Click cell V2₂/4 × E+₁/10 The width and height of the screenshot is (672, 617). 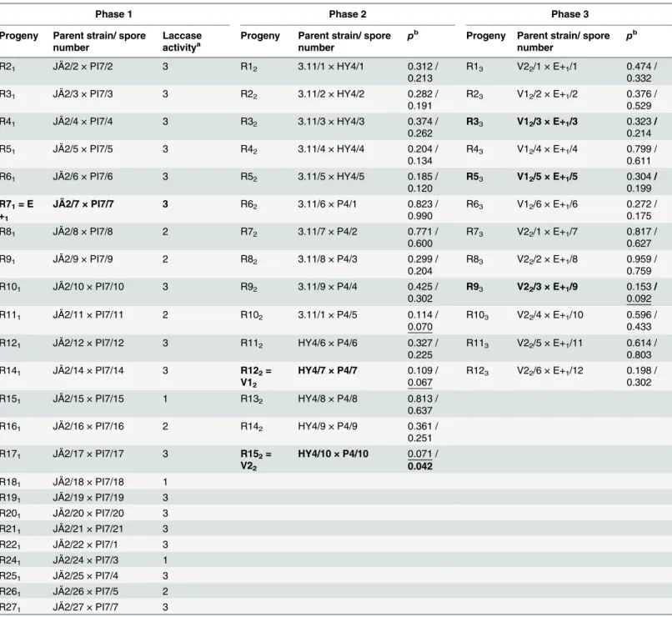[x=550, y=314]
